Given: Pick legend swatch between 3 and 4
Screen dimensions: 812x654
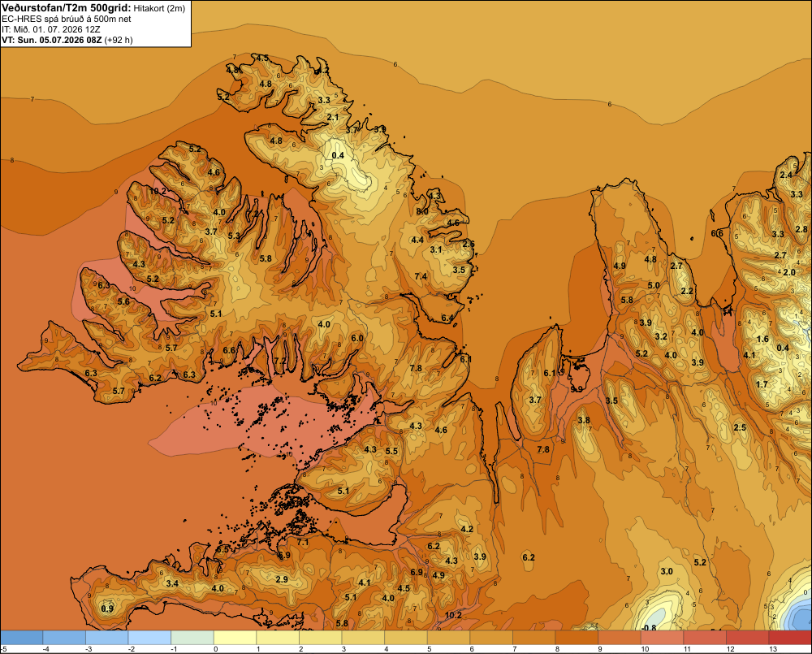Looking at the screenshot, I should (x=363, y=637).
